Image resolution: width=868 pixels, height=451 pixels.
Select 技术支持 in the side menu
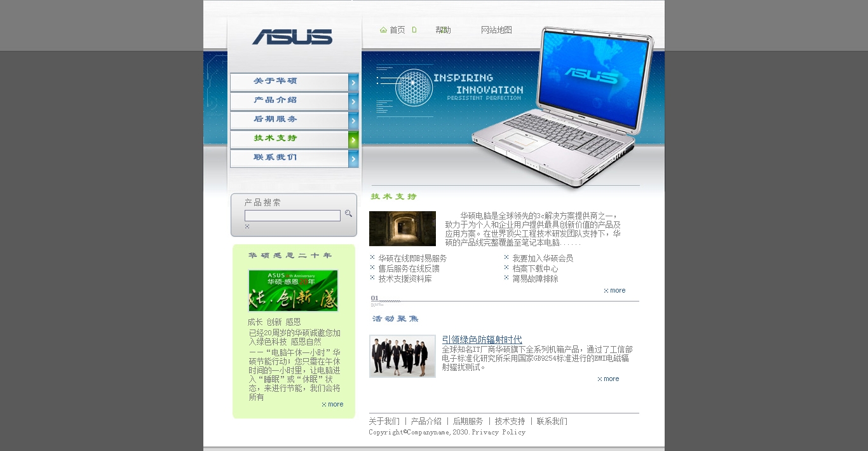[x=294, y=139]
